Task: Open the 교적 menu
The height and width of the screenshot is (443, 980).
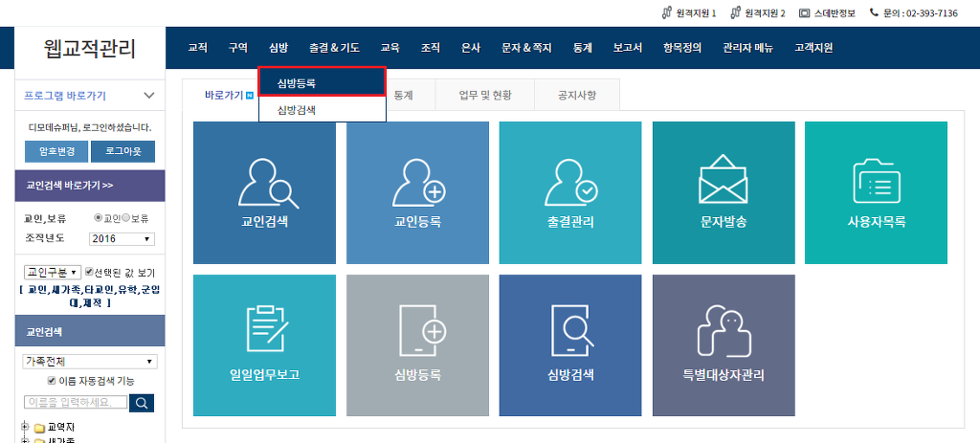Action: click(x=197, y=48)
